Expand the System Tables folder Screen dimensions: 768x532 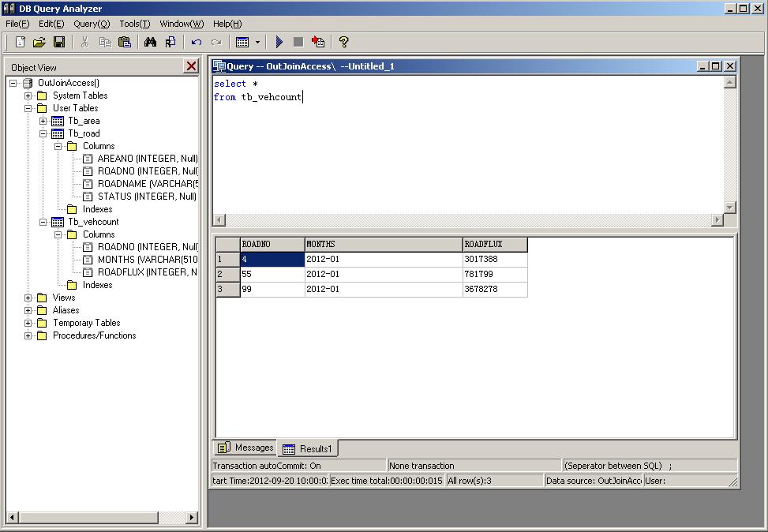28,95
